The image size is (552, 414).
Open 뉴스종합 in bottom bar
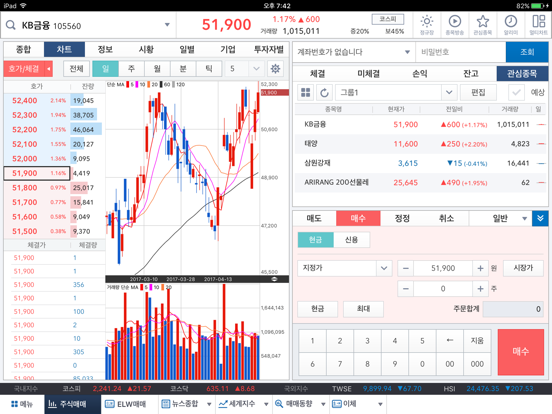pos(181,404)
